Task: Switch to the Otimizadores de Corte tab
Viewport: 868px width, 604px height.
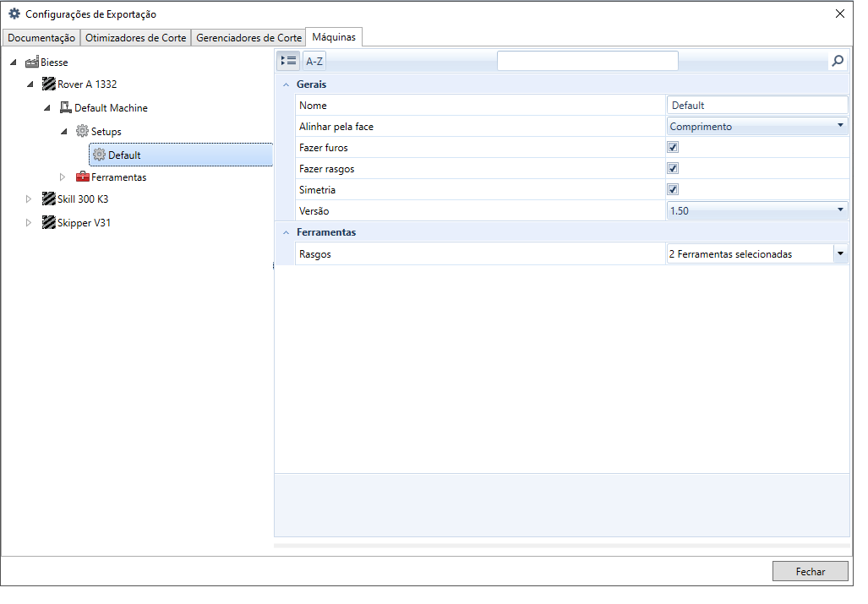Action: (135, 38)
